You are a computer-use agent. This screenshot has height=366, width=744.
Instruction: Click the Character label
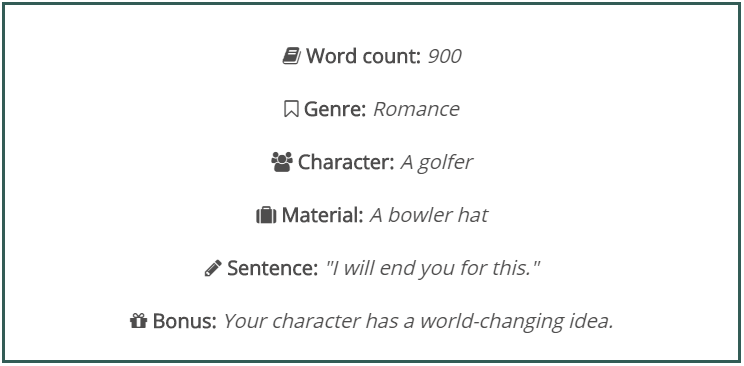346,162
